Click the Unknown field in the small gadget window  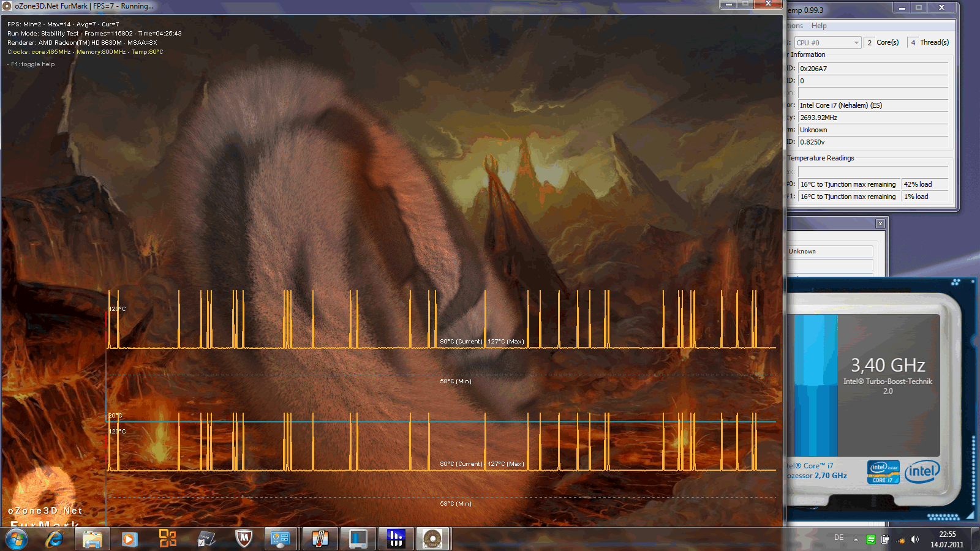pyautogui.click(x=830, y=252)
